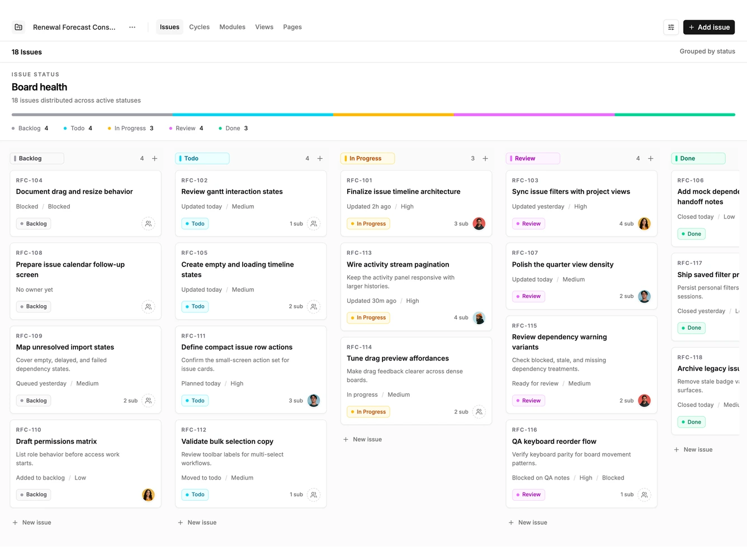This screenshot has height=560, width=747.
Task: Select the Review column header label
Action: 533,158
